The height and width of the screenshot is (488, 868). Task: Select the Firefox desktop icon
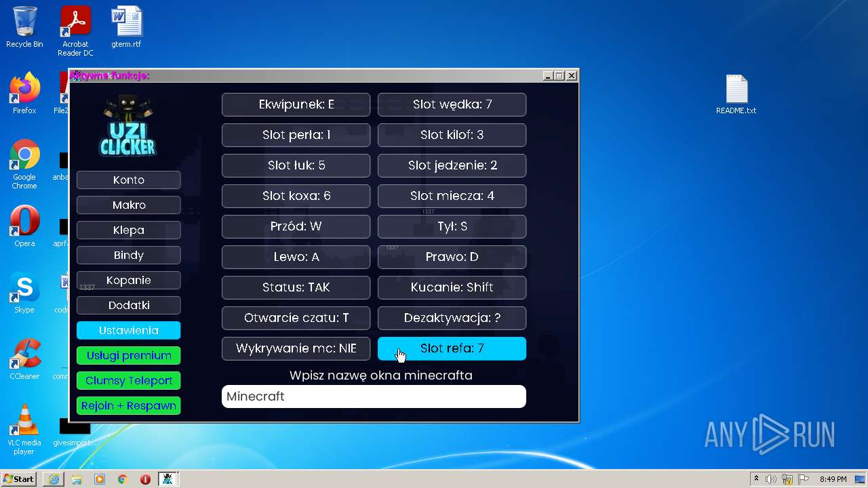point(24,94)
